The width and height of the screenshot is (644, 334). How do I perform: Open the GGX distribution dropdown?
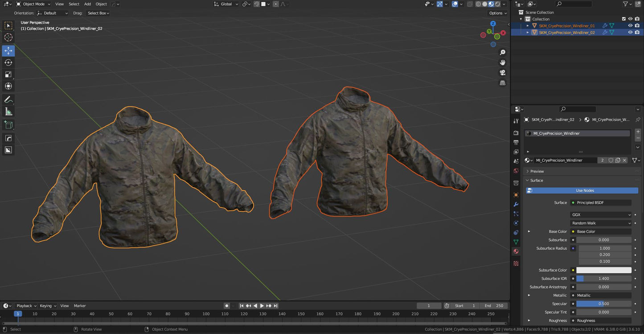[x=601, y=214]
